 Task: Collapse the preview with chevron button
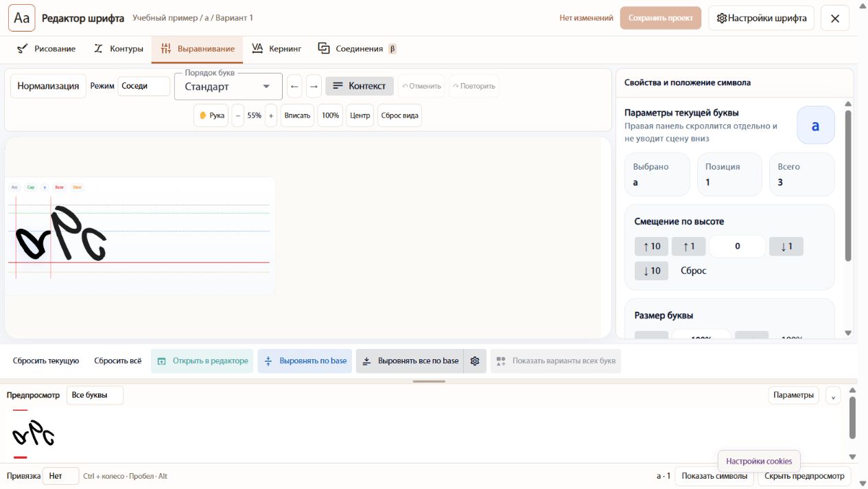(833, 396)
